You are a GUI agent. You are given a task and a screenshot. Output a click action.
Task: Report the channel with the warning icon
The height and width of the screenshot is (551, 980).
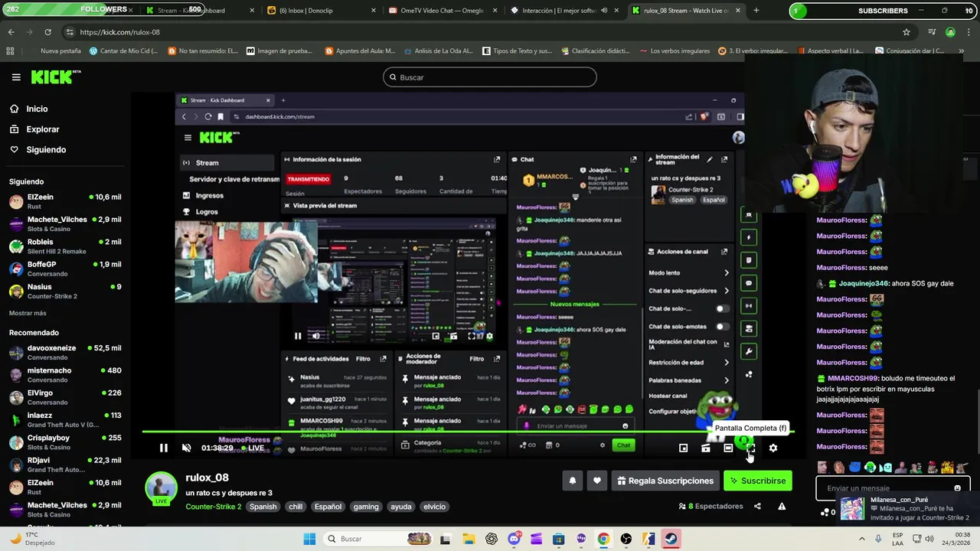click(x=782, y=506)
